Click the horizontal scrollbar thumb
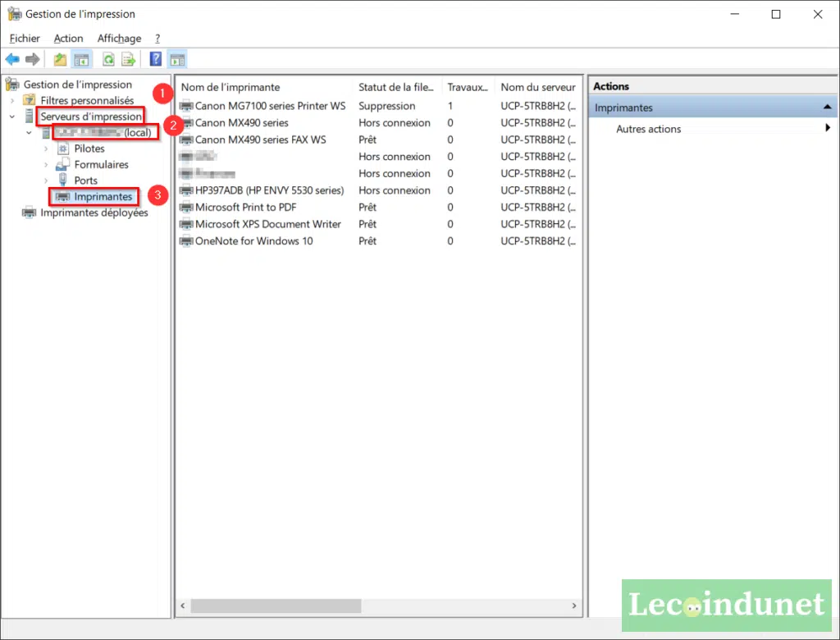This screenshot has height=640, width=840. [276, 606]
